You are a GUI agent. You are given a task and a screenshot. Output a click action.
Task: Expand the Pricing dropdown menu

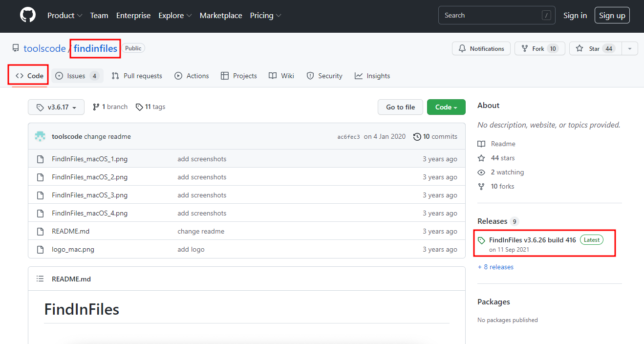coord(265,16)
